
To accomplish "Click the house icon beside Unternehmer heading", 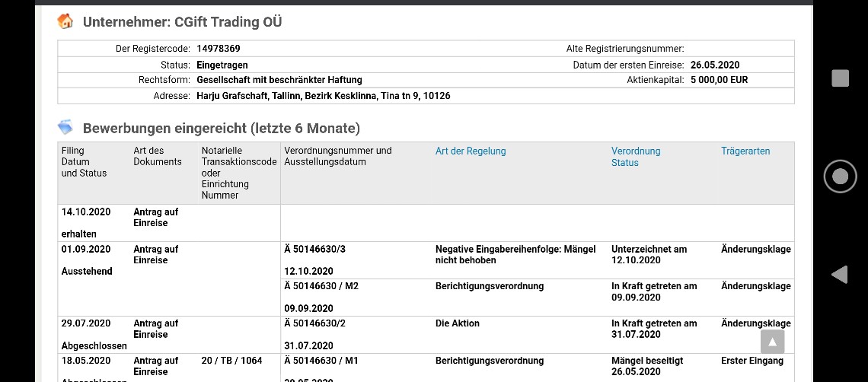I will [x=65, y=21].
